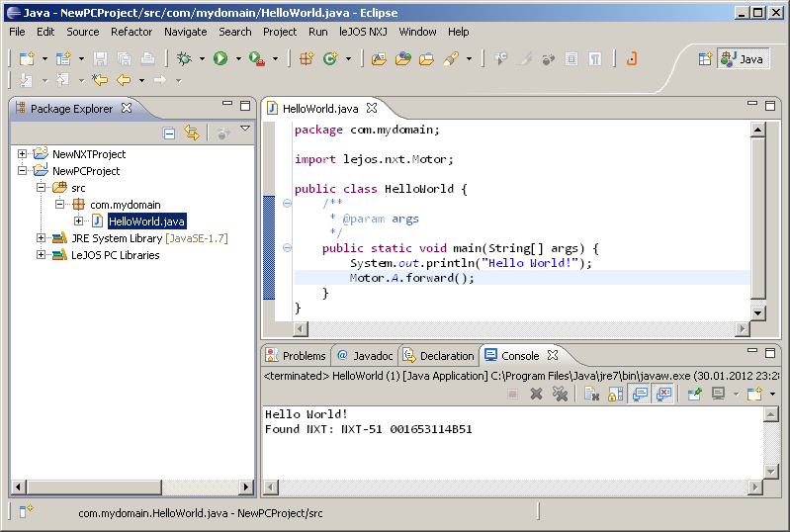The width and height of the screenshot is (790, 532).
Task: Open Package Explorer view menu triangle
Action: [x=245, y=129]
